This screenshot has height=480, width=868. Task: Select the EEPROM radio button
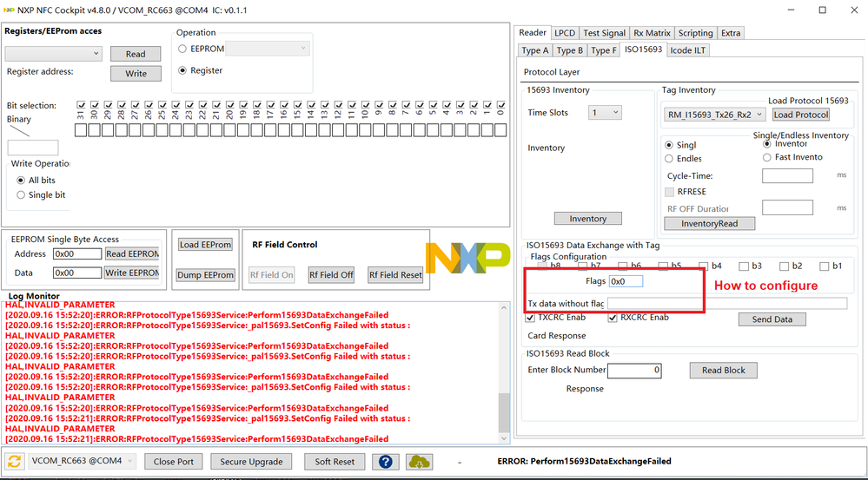click(182, 49)
